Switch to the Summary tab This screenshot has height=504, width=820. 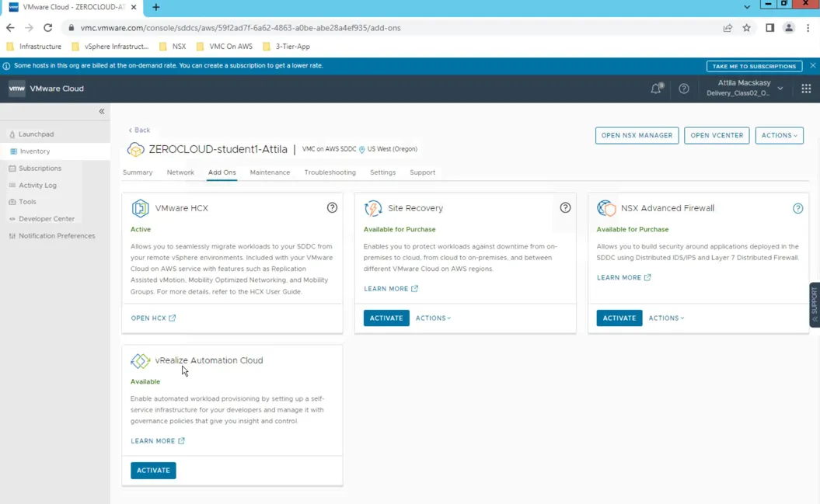tap(138, 172)
